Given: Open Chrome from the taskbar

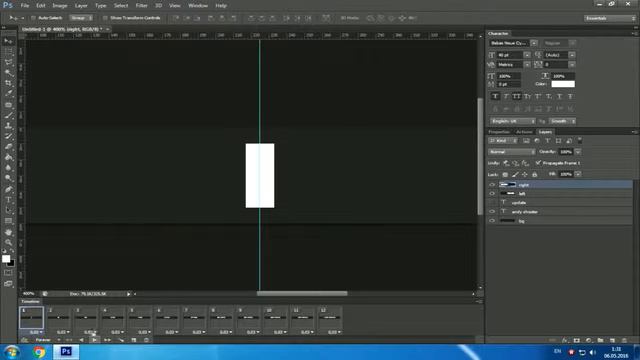Looking at the screenshot, I should (39, 352).
